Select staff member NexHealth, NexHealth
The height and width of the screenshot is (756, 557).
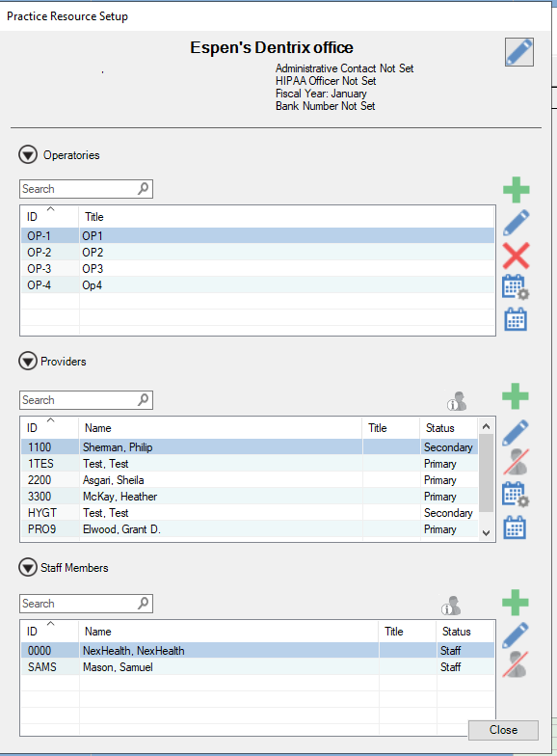(258, 650)
